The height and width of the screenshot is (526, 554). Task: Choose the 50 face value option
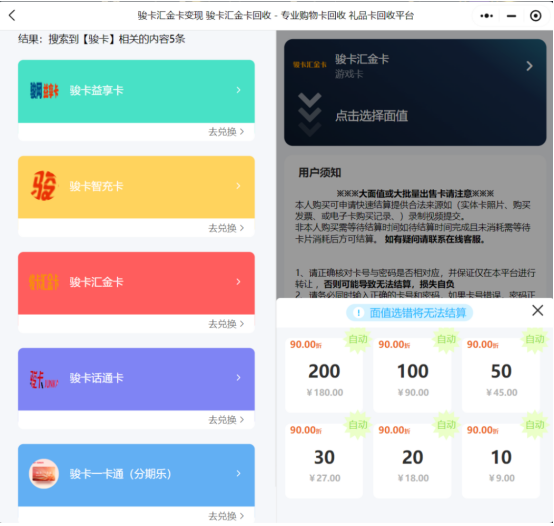(501, 375)
